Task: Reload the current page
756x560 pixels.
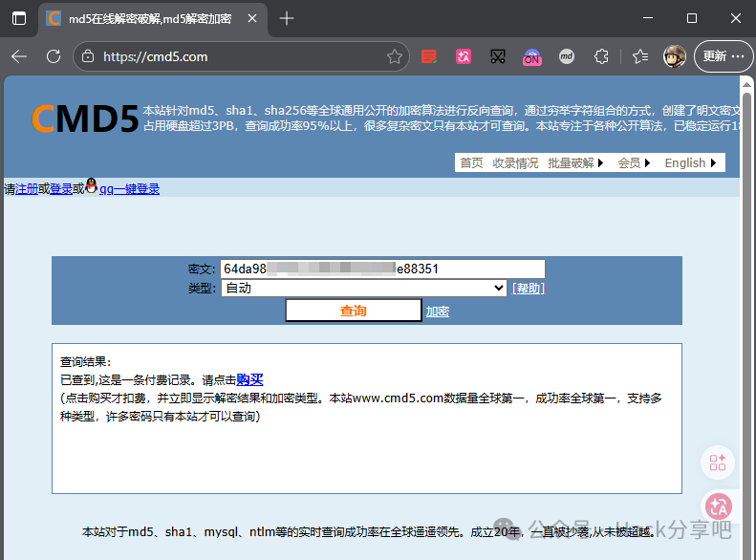Action: pyautogui.click(x=54, y=56)
